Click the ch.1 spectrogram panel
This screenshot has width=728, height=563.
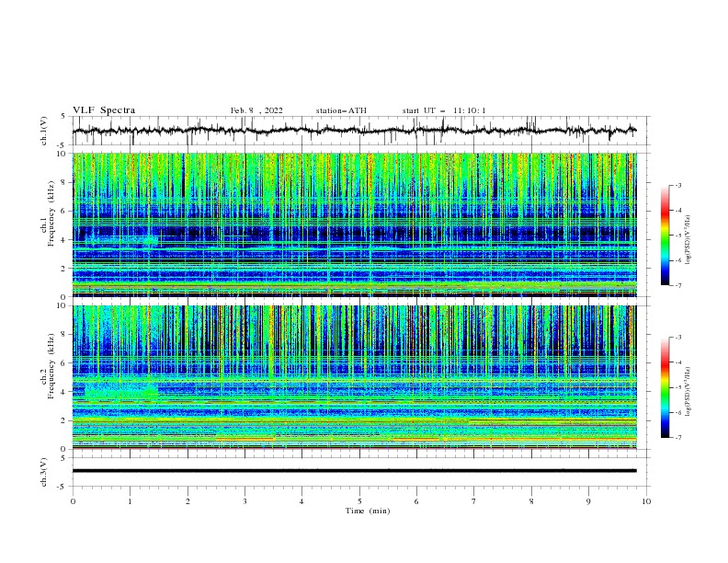click(355, 224)
